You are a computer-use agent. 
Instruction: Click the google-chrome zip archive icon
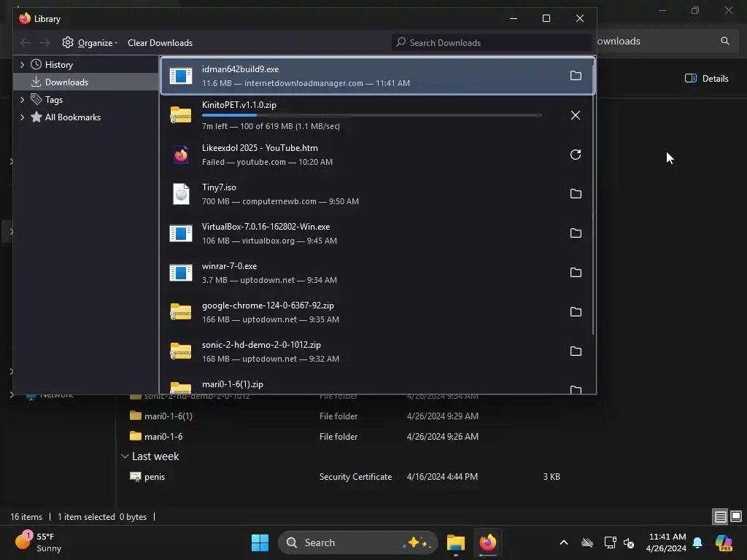pyautogui.click(x=181, y=312)
